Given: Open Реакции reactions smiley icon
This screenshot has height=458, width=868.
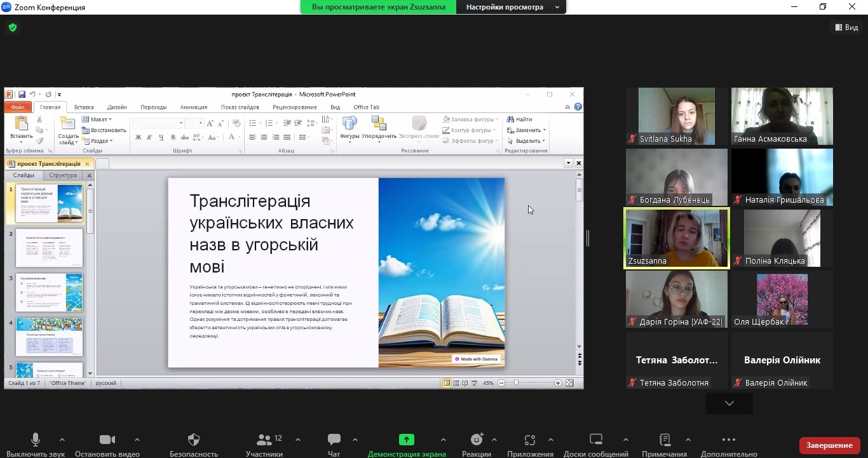Looking at the screenshot, I should (477, 440).
